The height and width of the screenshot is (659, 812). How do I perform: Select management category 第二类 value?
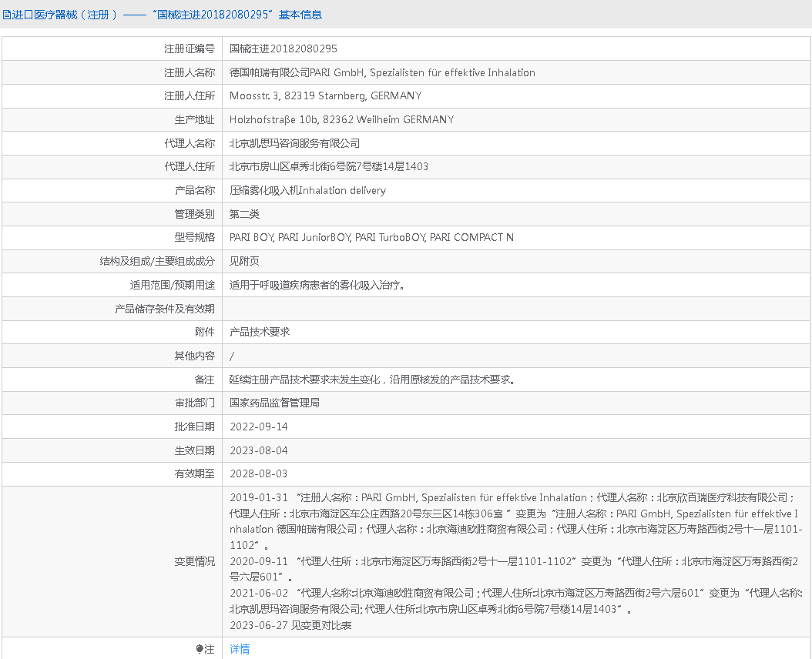pyautogui.click(x=244, y=214)
